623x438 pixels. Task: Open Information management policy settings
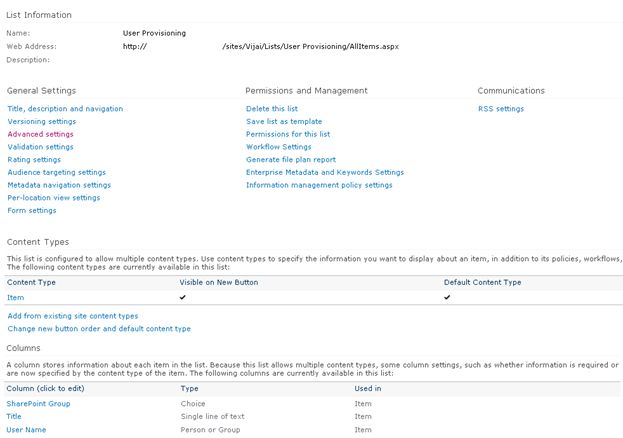tap(319, 185)
